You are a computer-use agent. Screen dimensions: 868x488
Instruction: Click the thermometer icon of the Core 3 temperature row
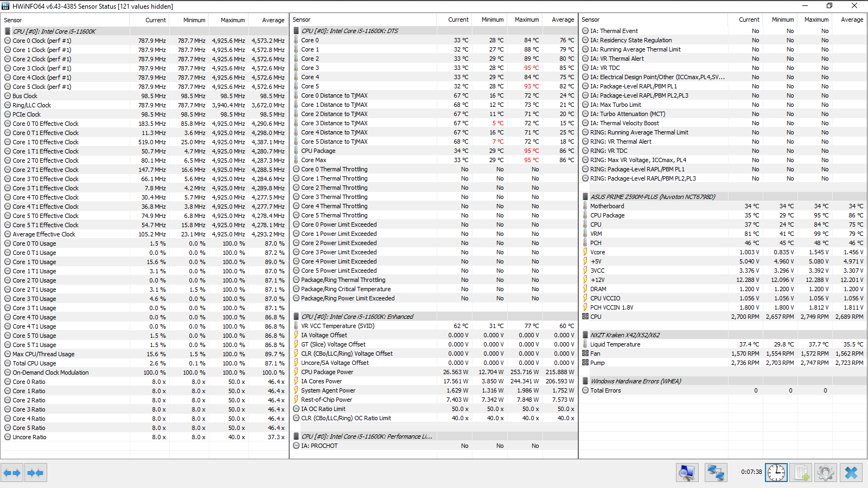coord(296,68)
